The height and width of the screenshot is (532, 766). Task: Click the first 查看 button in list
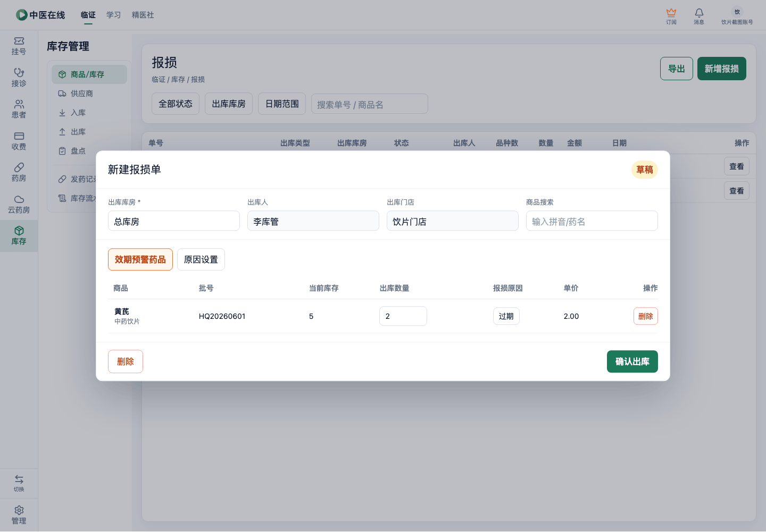pos(737,166)
